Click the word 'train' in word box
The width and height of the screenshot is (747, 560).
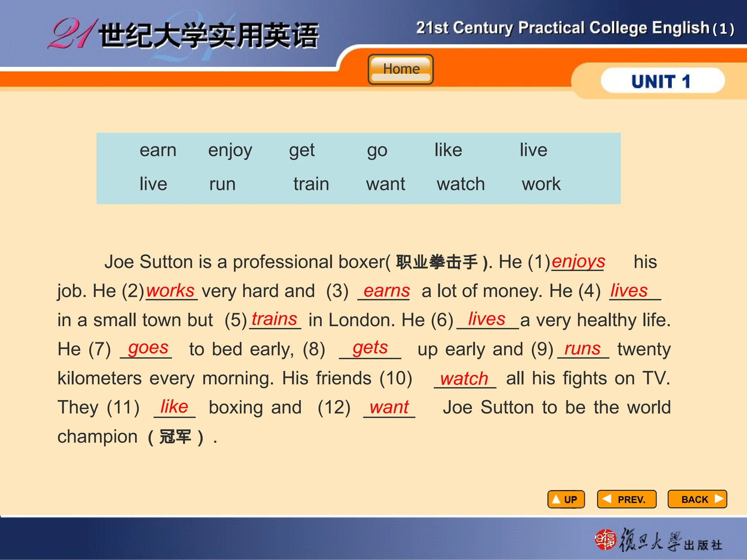click(x=311, y=184)
